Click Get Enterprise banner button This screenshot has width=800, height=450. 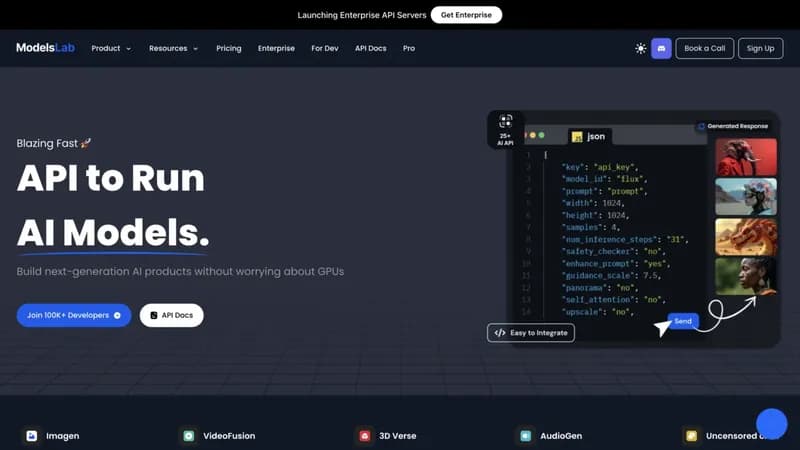(x=466, y=15)
